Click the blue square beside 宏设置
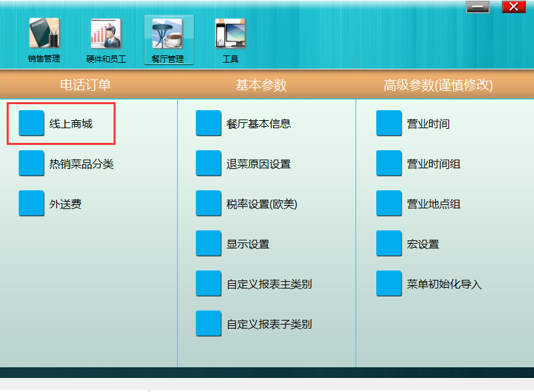This screenshot has height=392, width=534. click(389, 243)
